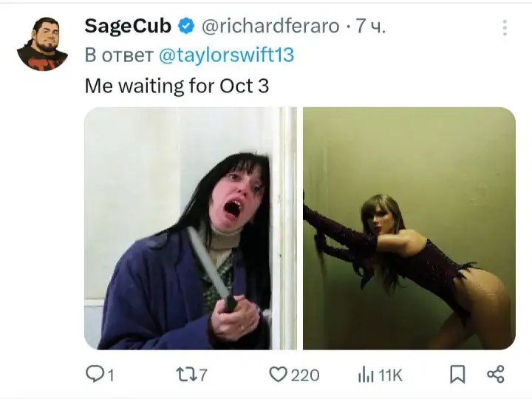Click the blue verified badge
The image size is (532, 399).
point(186,26)
